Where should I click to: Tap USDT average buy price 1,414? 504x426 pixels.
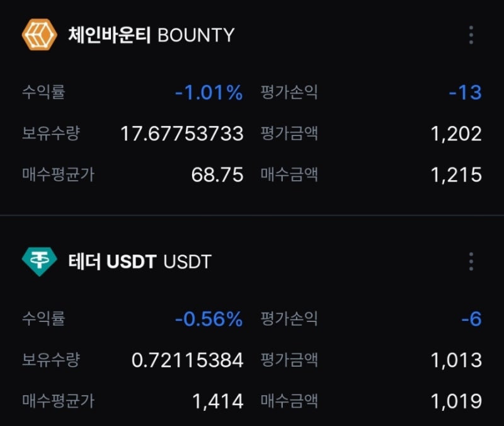(218, 400)
